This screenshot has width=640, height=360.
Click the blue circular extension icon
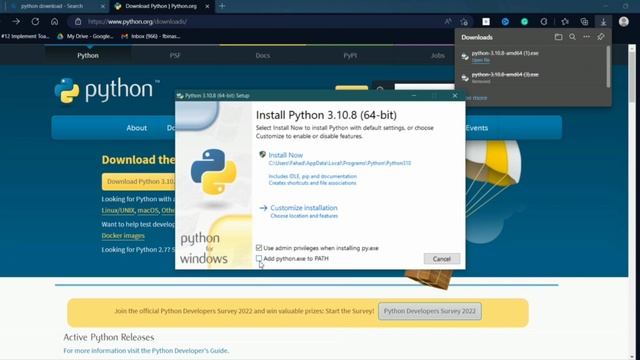[x=505, y=22]
